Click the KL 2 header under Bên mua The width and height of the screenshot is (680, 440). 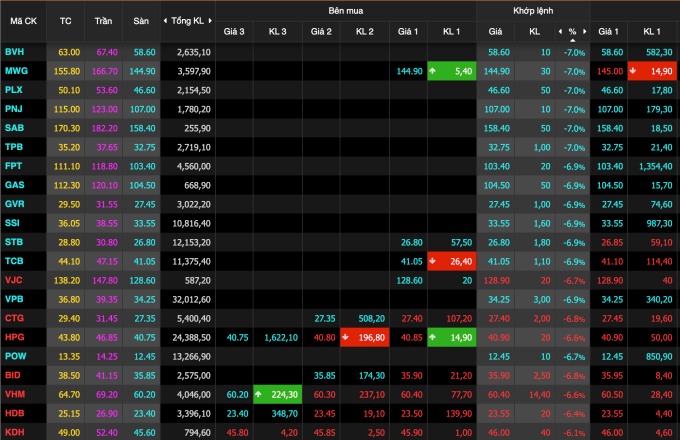pyautogui.click(x=365, y=31)
